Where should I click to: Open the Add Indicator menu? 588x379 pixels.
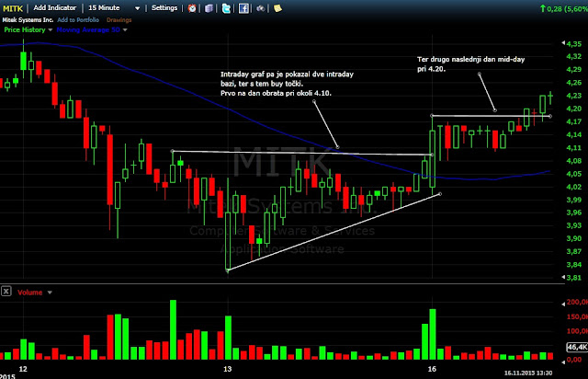click(x=55, y=8)
